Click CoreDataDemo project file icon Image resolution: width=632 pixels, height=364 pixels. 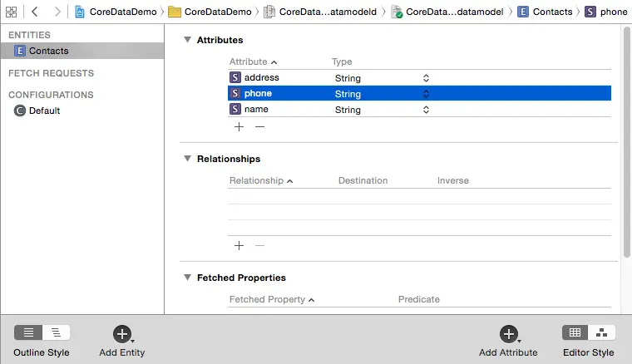tap(80, 12)
